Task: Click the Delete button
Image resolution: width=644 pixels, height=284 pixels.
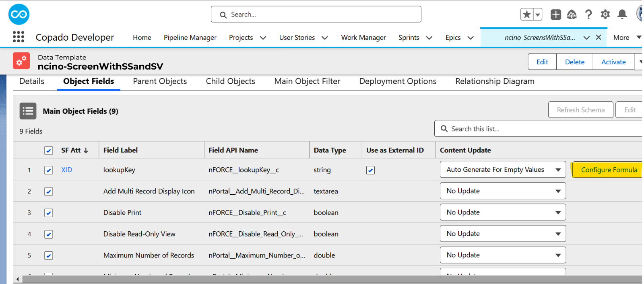Action: 575,62
